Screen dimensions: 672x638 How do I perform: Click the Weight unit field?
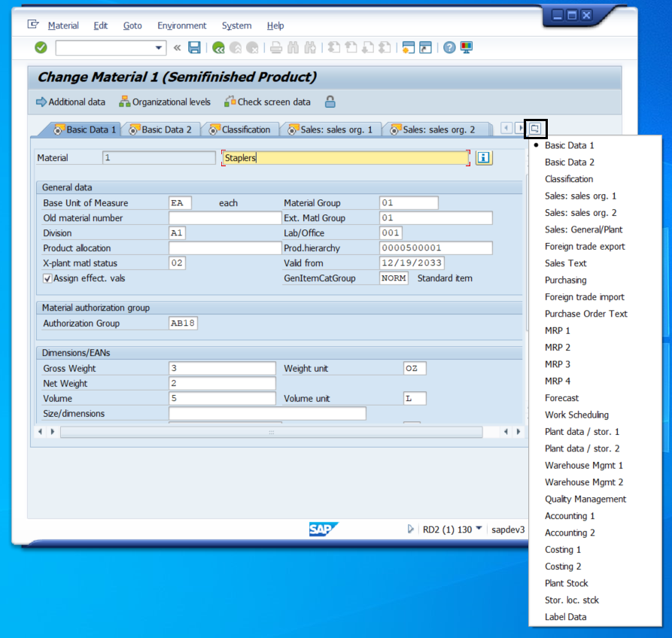coord(415,368)
